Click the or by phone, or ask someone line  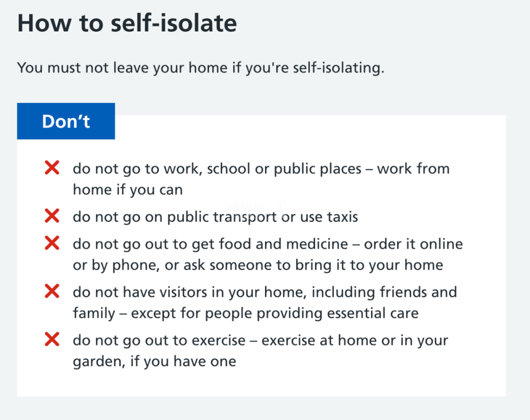(258, 265)
